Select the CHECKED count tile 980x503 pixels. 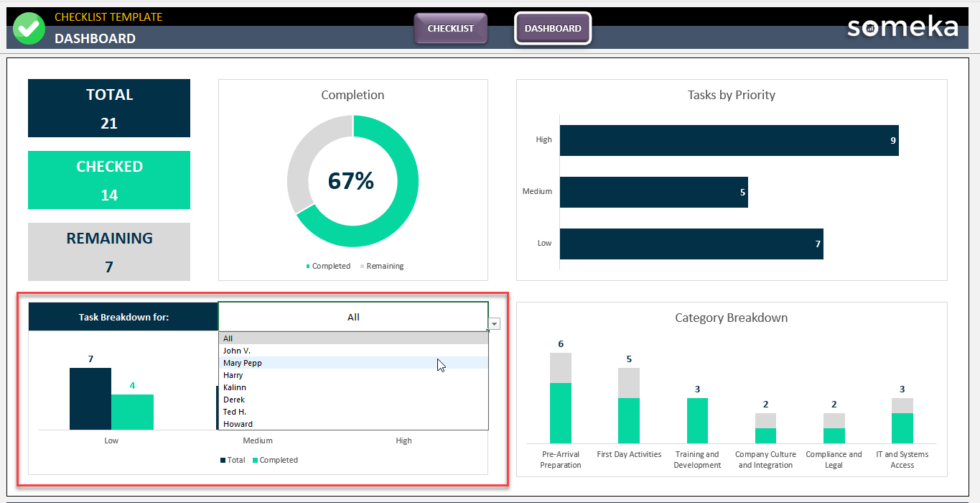109,180
